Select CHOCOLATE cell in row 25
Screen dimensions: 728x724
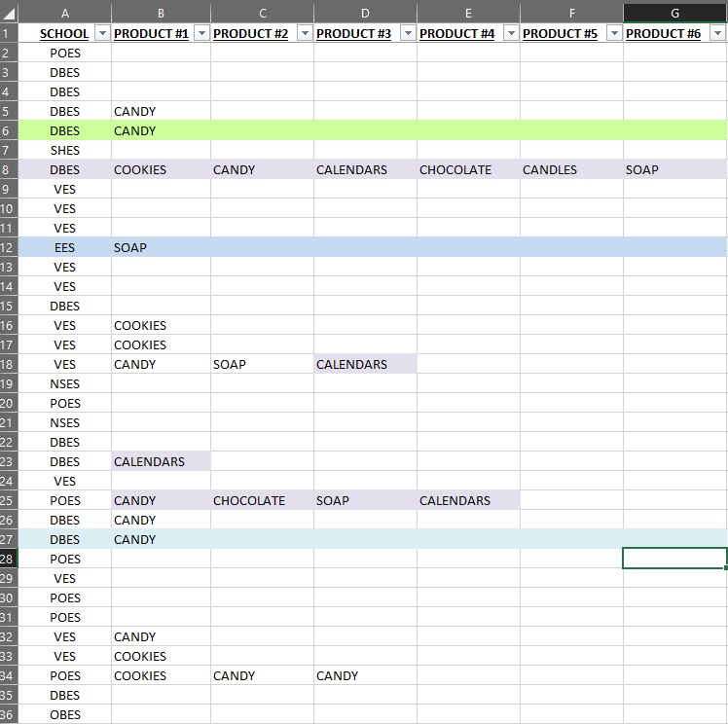pyautogui.click(x=263, y=500)
